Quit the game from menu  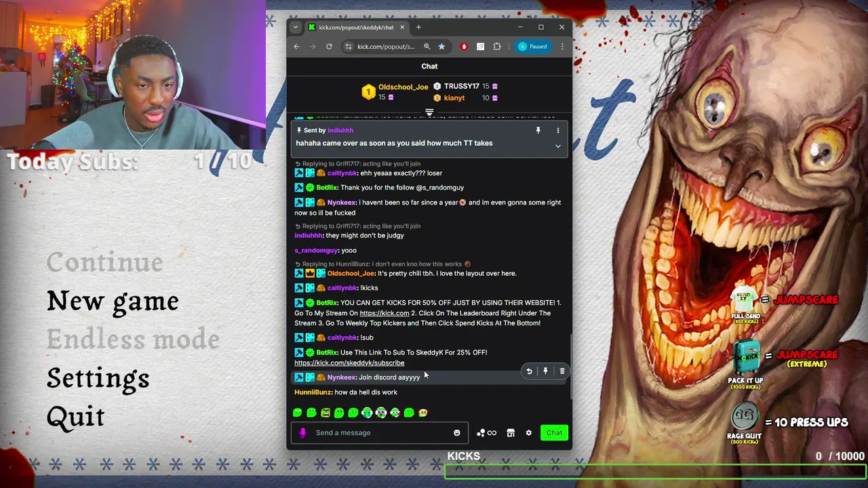pyautogui.click(x=75, y=416)
